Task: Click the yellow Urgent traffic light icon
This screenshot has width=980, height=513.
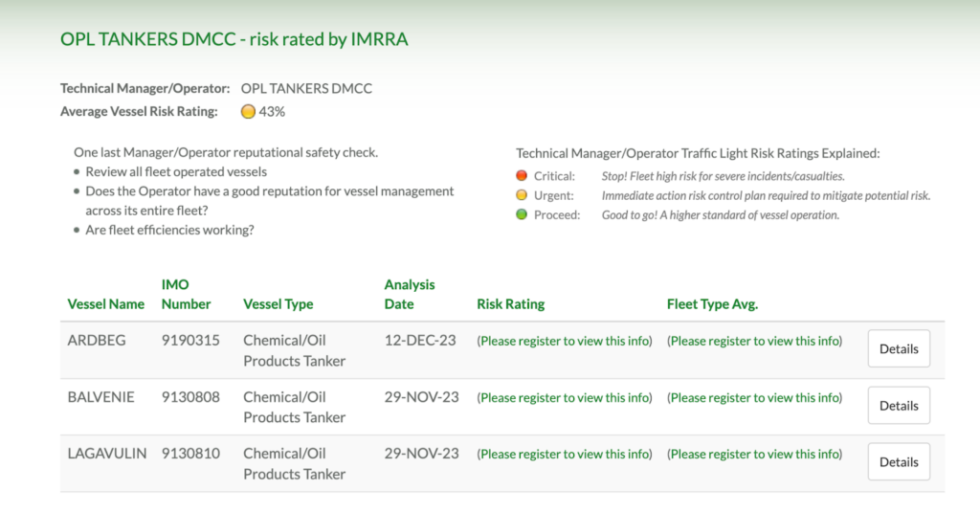Action: (x=522, y=195)
